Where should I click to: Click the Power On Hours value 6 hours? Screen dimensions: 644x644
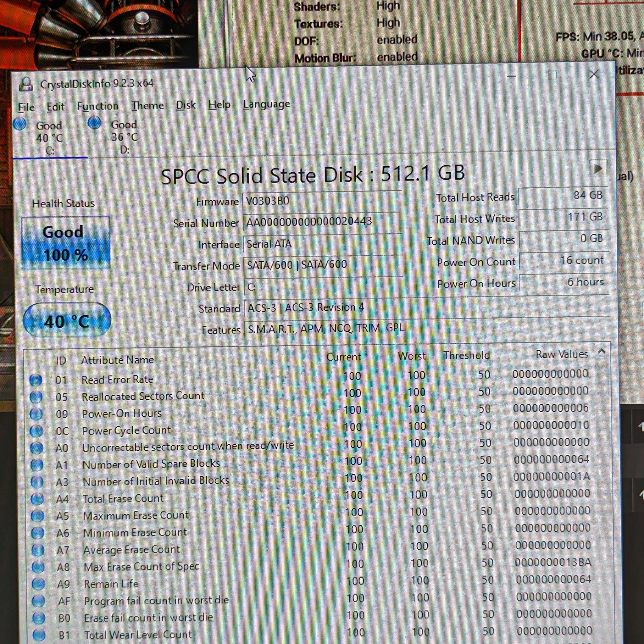click(x=564, y=282)
